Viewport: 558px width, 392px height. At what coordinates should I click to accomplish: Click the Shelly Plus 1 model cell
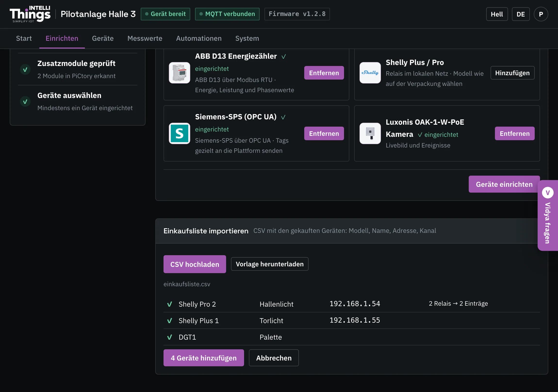coord(198,320)
